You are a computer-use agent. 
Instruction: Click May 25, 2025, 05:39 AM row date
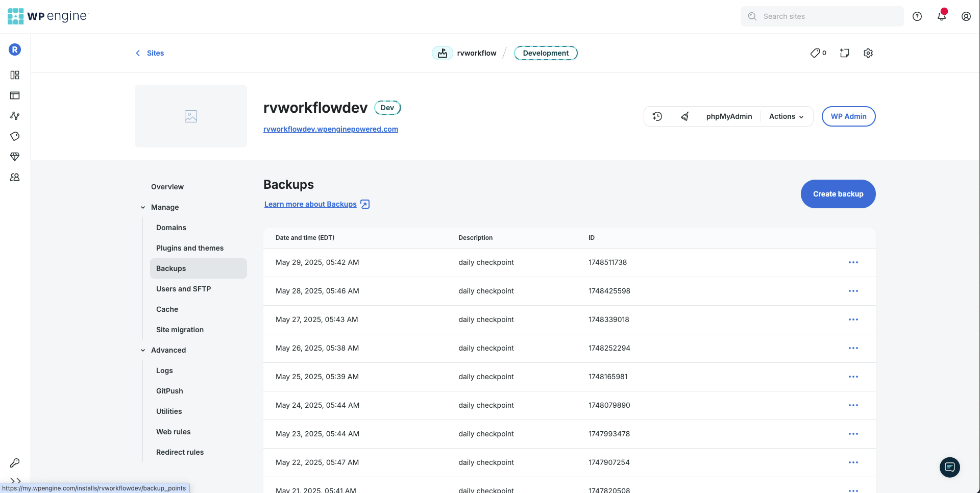coord(317,377)
